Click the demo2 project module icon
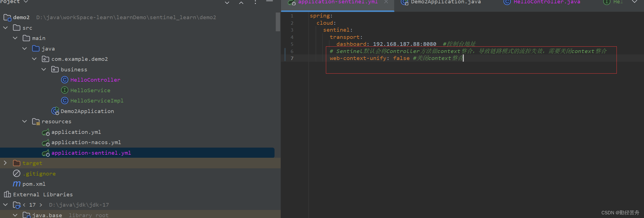644x218 pixels. click(x=7, y=17)
